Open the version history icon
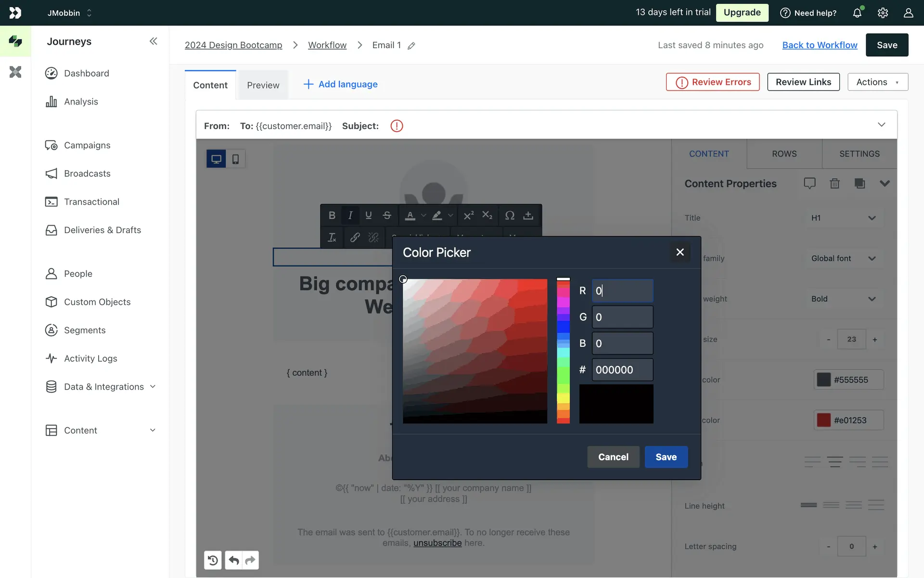This screenshot has height=578, width=924. coord(213,560)
